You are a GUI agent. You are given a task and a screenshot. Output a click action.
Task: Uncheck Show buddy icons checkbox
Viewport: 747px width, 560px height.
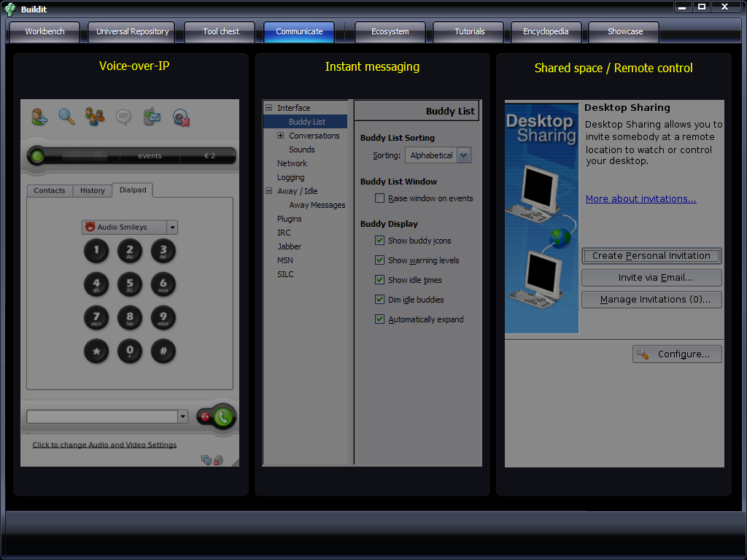tap(379, 241)
